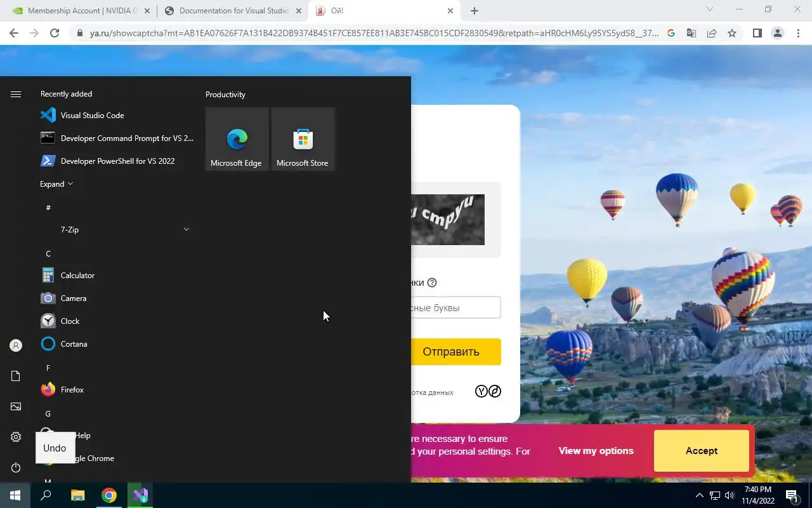
Task: Open Pictures from the Start sidebar
Action: [16, 406]
